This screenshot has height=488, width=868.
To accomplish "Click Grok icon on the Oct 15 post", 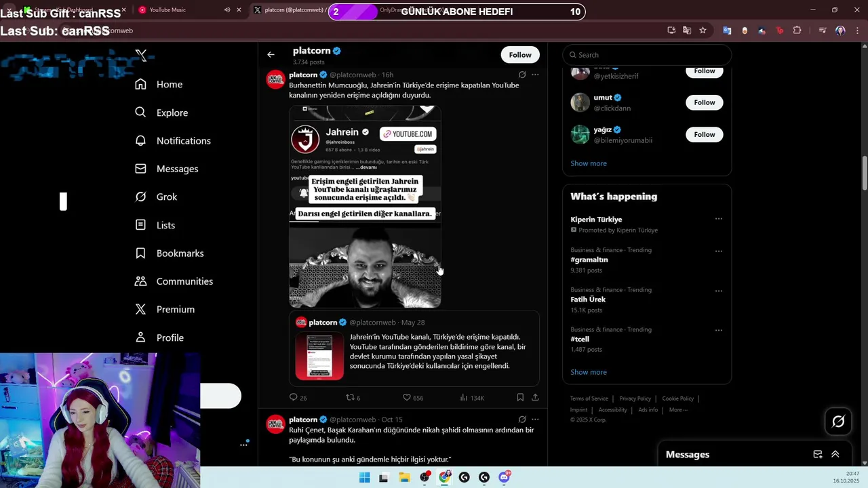I will [x=522, y=420].
